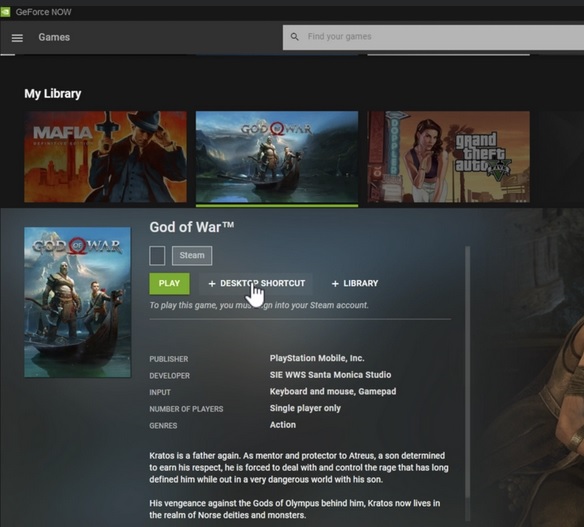Screen dimensions: 584x527
Task: Click publisher value PlayStation Mobile, Inc.
Action: [317, 358]
